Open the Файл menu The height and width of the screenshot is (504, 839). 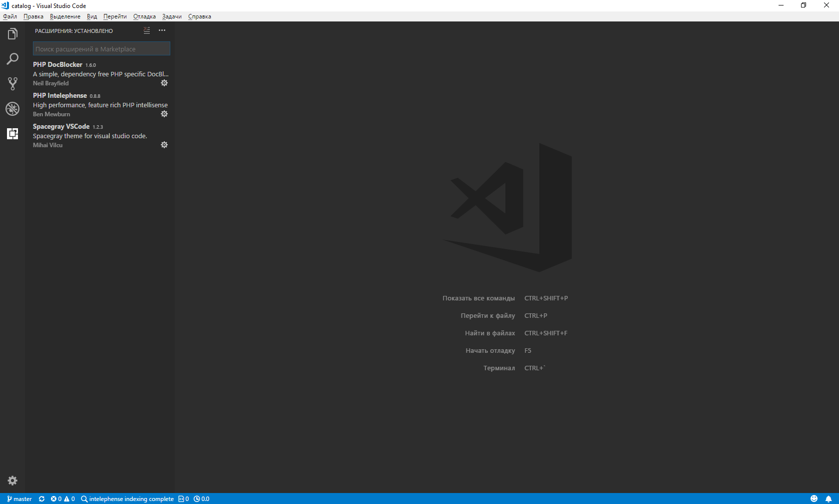10,16
